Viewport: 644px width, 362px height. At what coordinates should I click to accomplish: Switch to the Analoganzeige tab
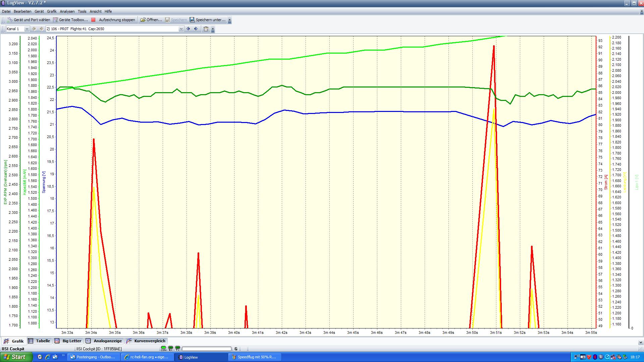coord(104,341)
